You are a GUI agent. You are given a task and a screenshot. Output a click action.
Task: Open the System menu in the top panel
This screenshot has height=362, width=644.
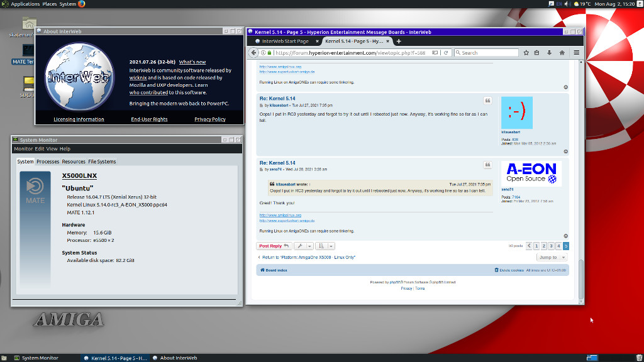coord(67,4)
